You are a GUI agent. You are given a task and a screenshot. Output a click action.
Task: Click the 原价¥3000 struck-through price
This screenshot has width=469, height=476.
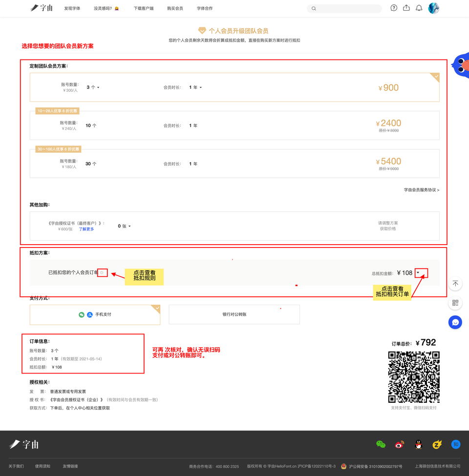click(389, 130)
